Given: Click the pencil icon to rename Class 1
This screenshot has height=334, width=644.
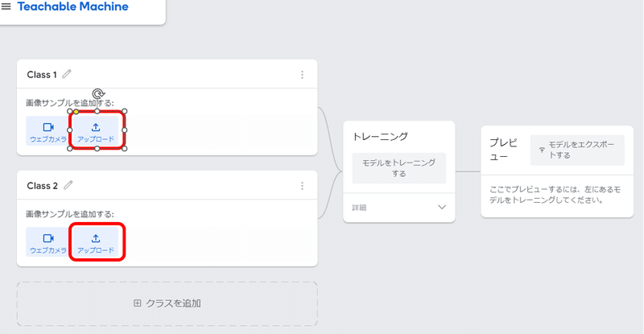Looking at the screenshot, I should (x=67, y=74).
